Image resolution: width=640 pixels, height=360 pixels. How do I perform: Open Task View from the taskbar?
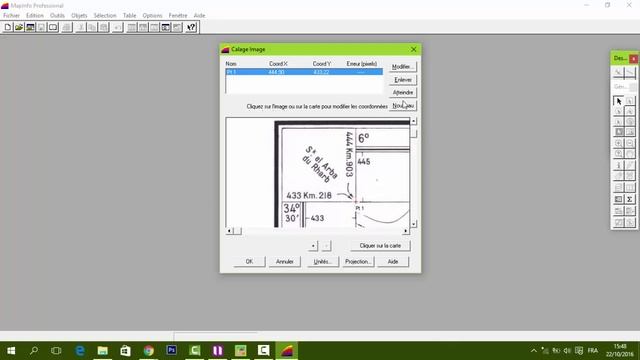(56, 350)
